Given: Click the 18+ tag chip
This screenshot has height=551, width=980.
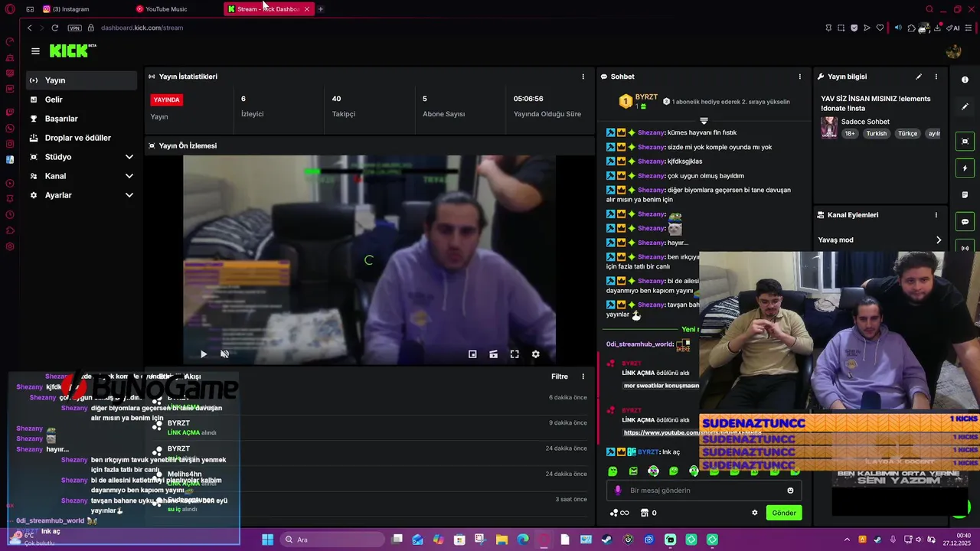Looking at the screenshot, I should [850, 133].
